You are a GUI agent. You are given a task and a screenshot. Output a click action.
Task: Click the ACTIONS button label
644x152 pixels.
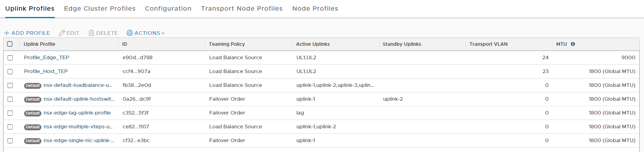point(147,33)
